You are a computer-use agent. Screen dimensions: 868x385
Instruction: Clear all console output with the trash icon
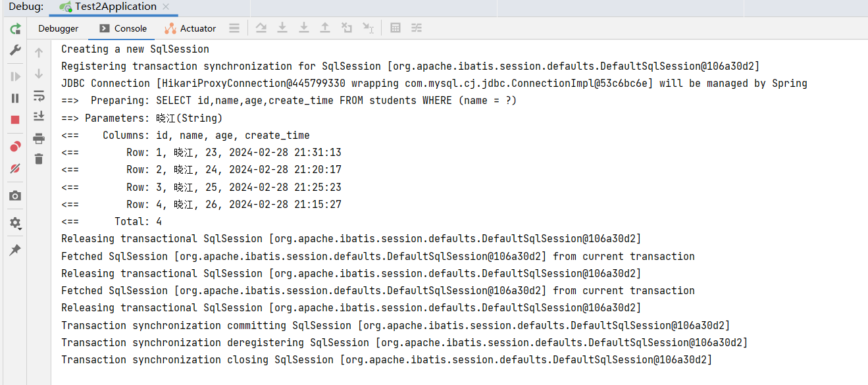click(39, 159)
